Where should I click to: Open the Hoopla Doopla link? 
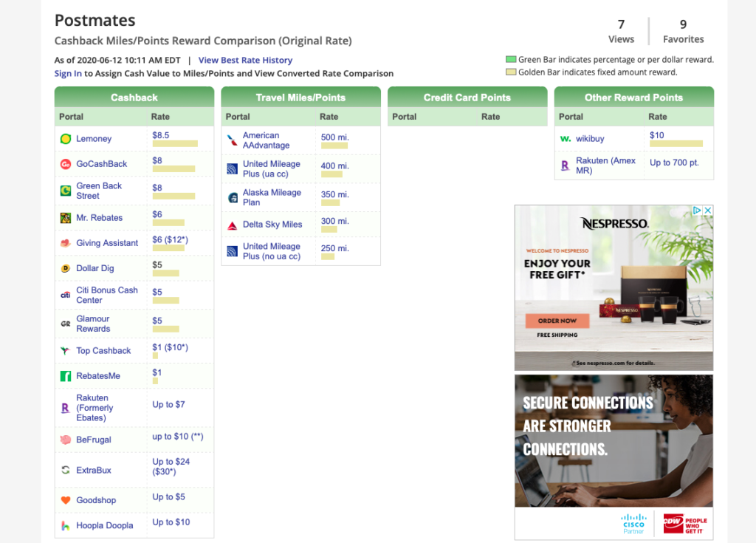pyautogui.click(x=105, y=525)
